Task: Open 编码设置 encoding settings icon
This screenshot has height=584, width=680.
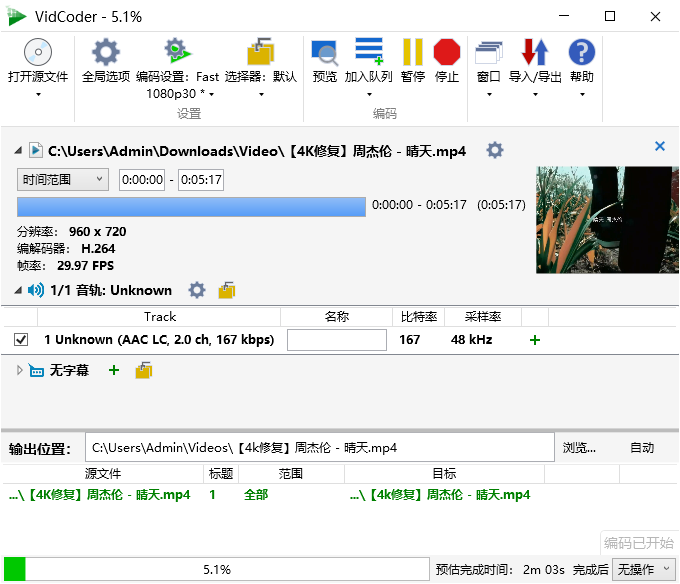Action: pyautogui.click(x=177, y=50)
